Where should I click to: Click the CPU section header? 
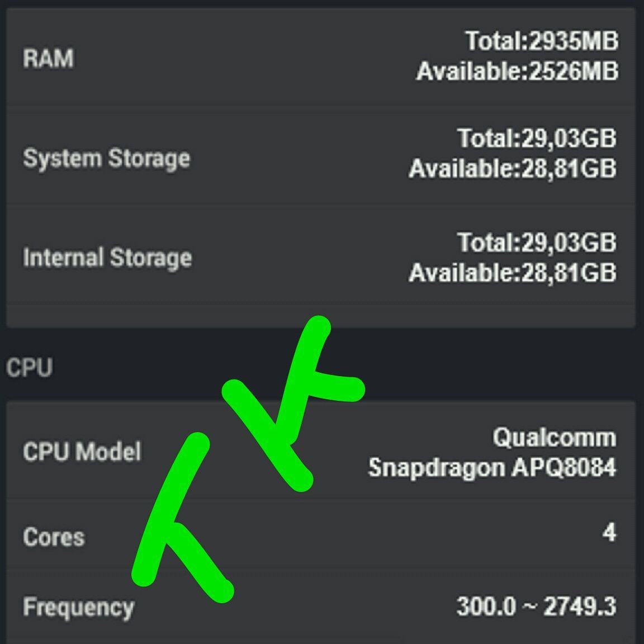29,368
